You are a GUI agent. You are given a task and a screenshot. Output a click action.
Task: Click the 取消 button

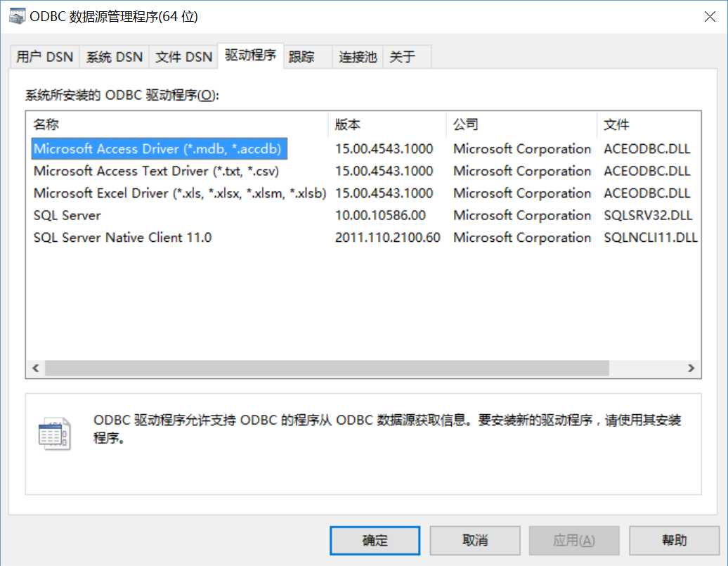(475, 541)
